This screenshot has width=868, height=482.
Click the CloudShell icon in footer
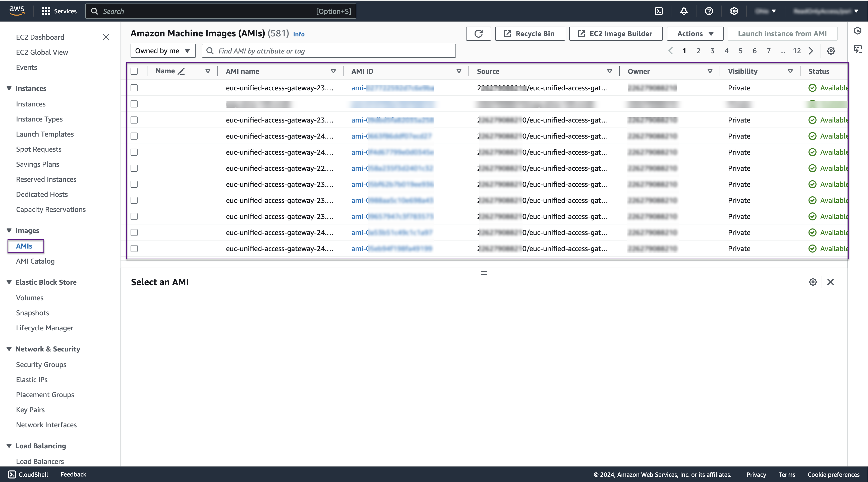point(12,474)
